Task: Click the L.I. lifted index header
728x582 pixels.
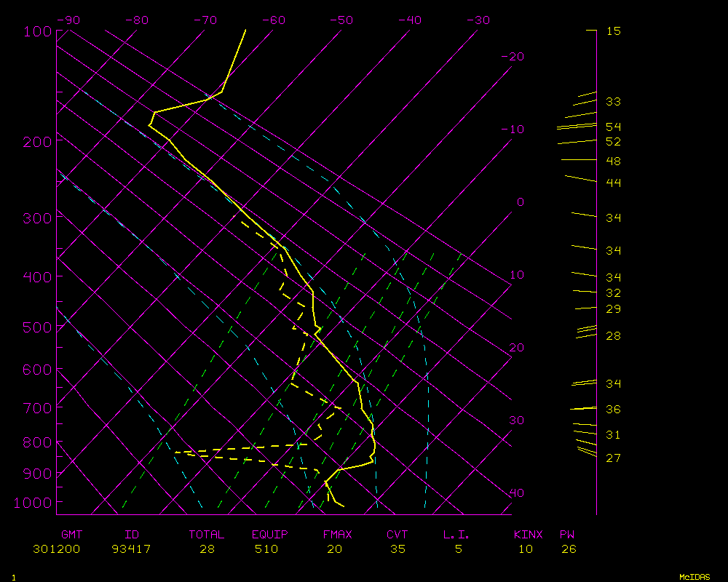Action: 456,535
